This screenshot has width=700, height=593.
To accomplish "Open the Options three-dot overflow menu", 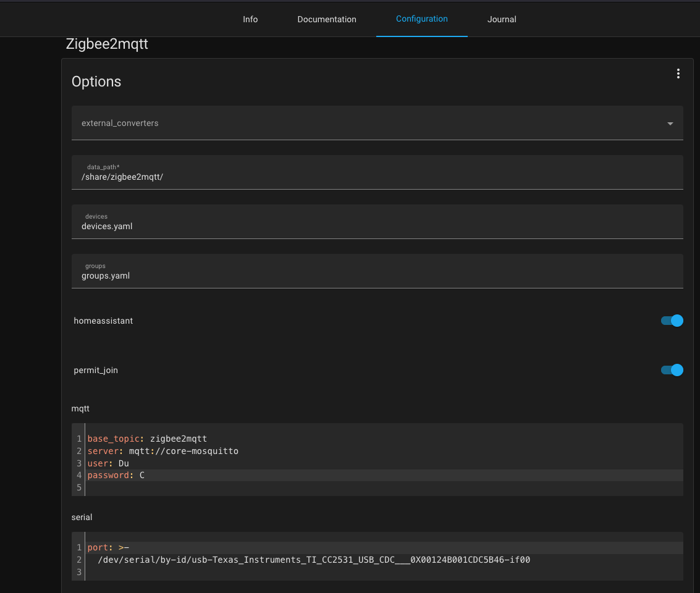I will pos(678,74).
